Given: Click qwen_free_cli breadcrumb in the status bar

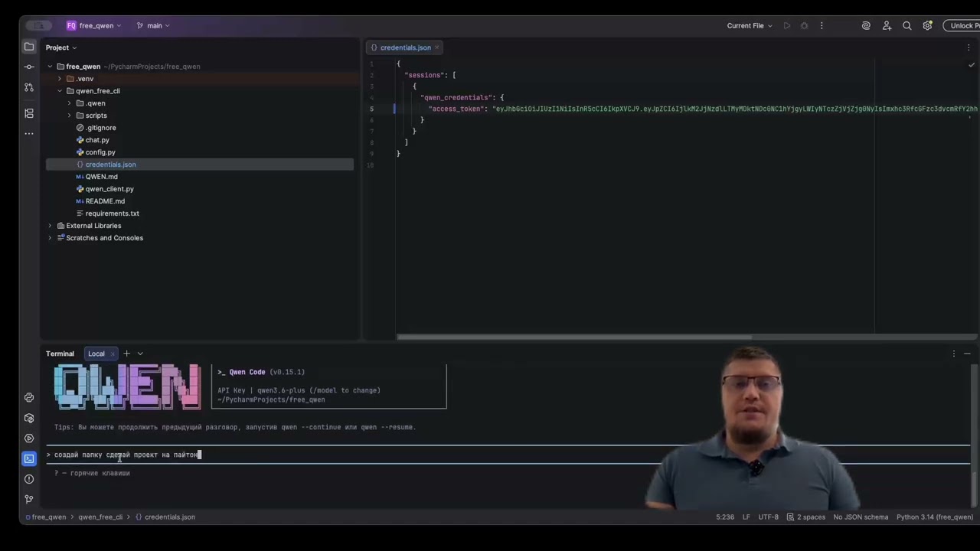Looking at the screenshot, I should (100, 517).
